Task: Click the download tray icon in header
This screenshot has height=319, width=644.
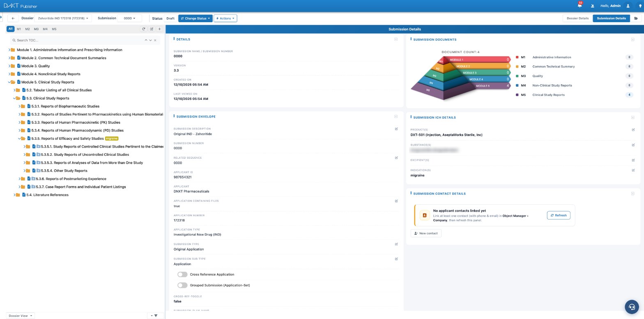Action: click(x=592, y=6)
